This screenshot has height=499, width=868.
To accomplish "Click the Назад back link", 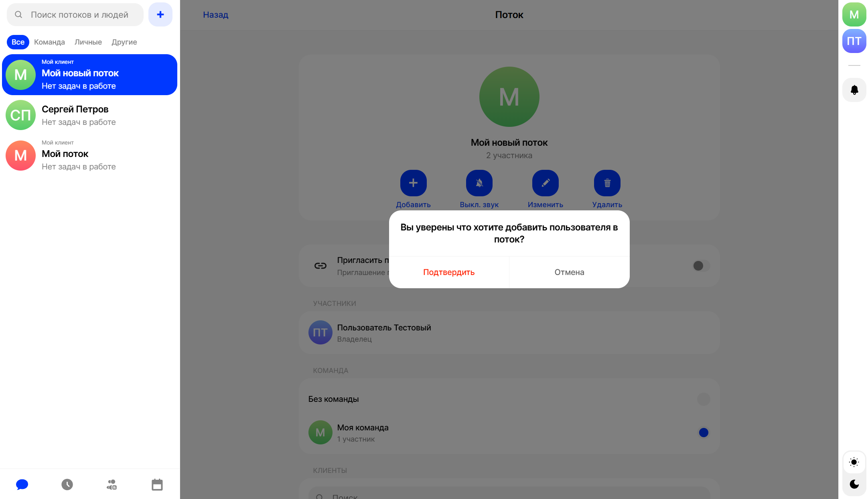I will [x=215, y=15].
